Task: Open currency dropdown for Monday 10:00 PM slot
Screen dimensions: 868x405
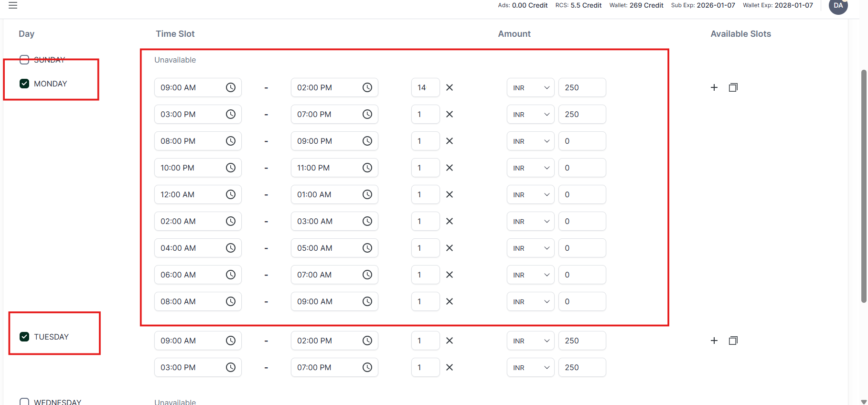Action: pyautogui.click(x=530, y=168)
